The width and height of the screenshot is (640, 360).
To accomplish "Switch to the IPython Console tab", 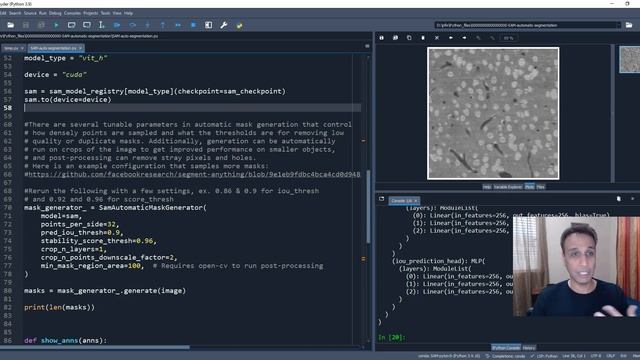I will pyautogui.click(x=506, y=348).
